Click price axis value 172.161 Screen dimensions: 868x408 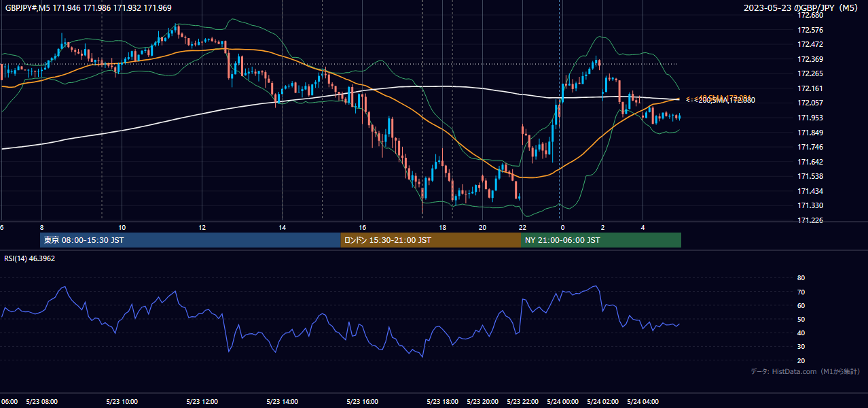pos(811,88)
